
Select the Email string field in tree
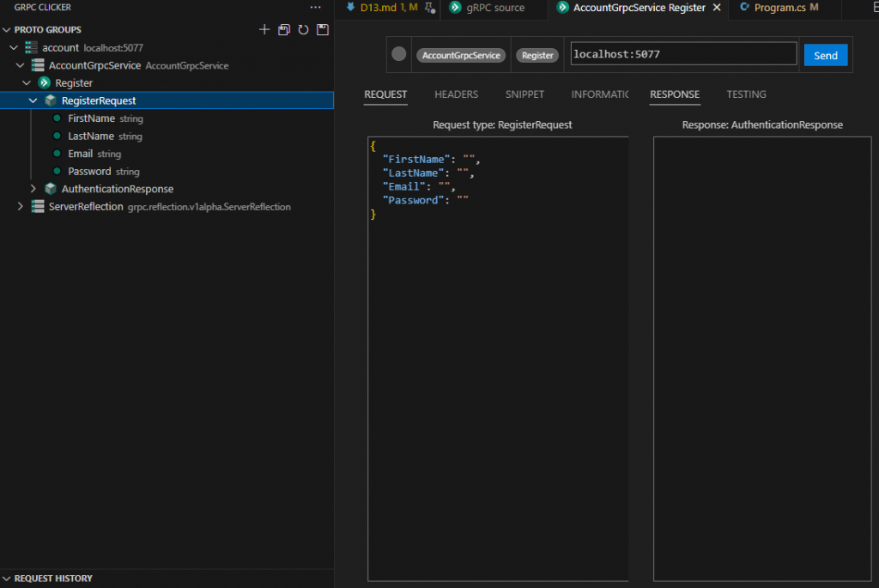(81, 154)
